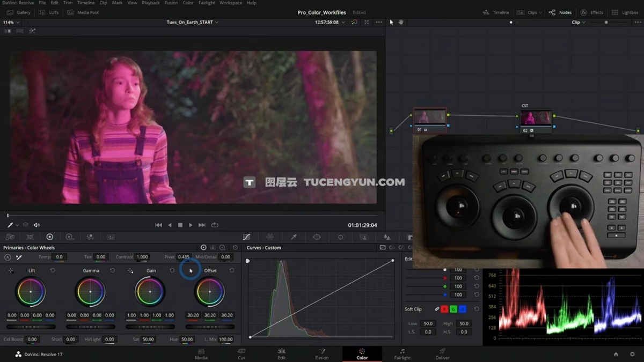Open the LUTs browser
The height and width of the screenshot is (362, 644).
pos(49,12)
